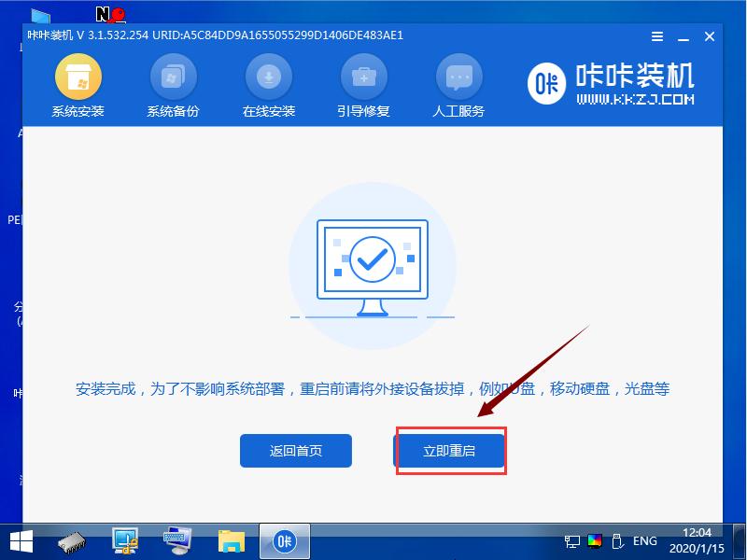Viewport: 747px width, 560px height.
Task: Click the 立即重启 restart button
Action: pyautogui.click(x=449, y=451)
